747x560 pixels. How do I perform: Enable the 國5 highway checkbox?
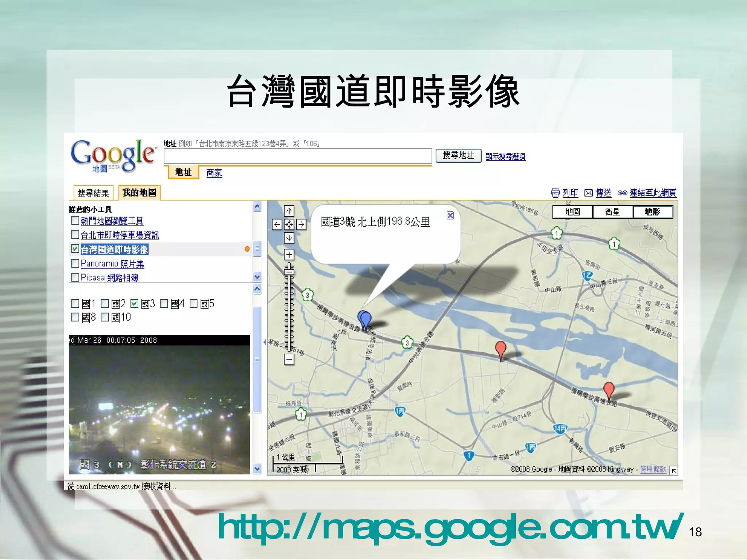(194, 303)
